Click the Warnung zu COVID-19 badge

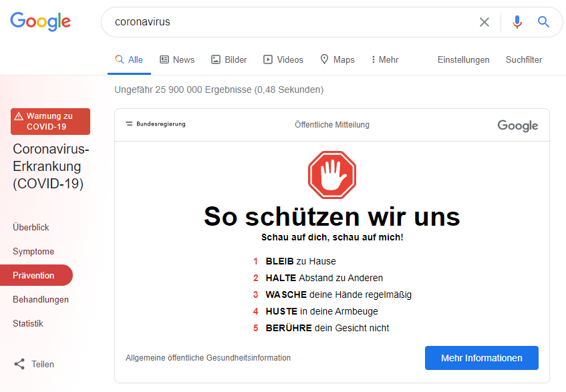(51, 122)
